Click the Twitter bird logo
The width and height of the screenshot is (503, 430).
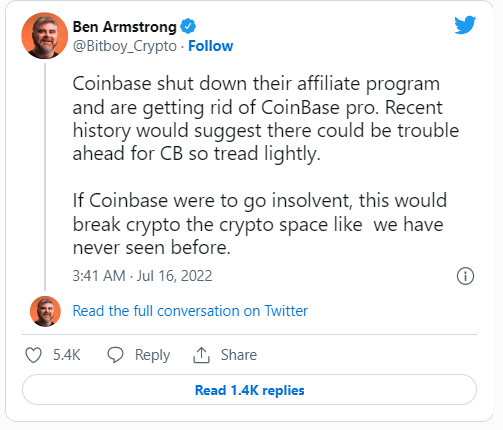(x=465, y=25)
